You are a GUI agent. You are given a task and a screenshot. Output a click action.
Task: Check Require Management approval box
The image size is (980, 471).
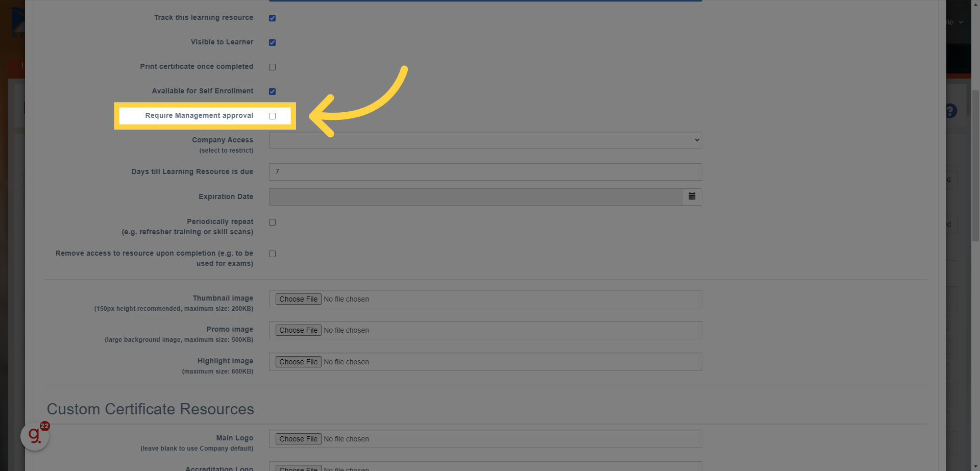point(272,116)
